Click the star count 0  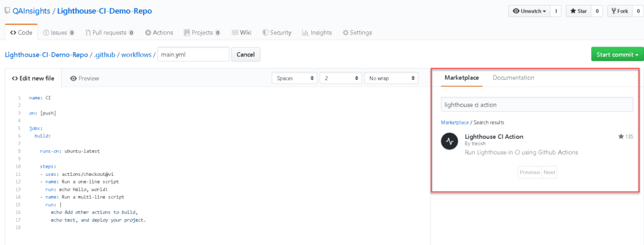597,11
